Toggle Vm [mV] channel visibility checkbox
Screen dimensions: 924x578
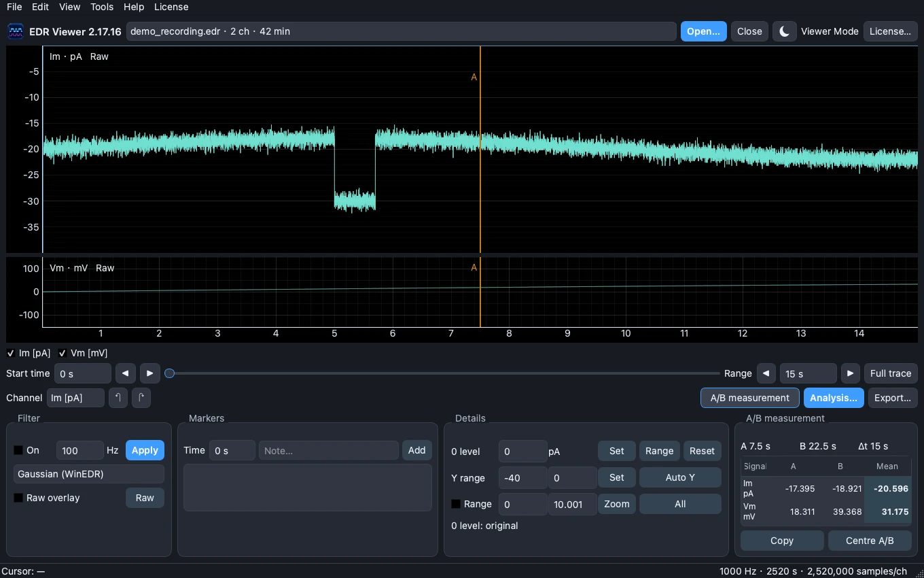[x=62, y=353]
